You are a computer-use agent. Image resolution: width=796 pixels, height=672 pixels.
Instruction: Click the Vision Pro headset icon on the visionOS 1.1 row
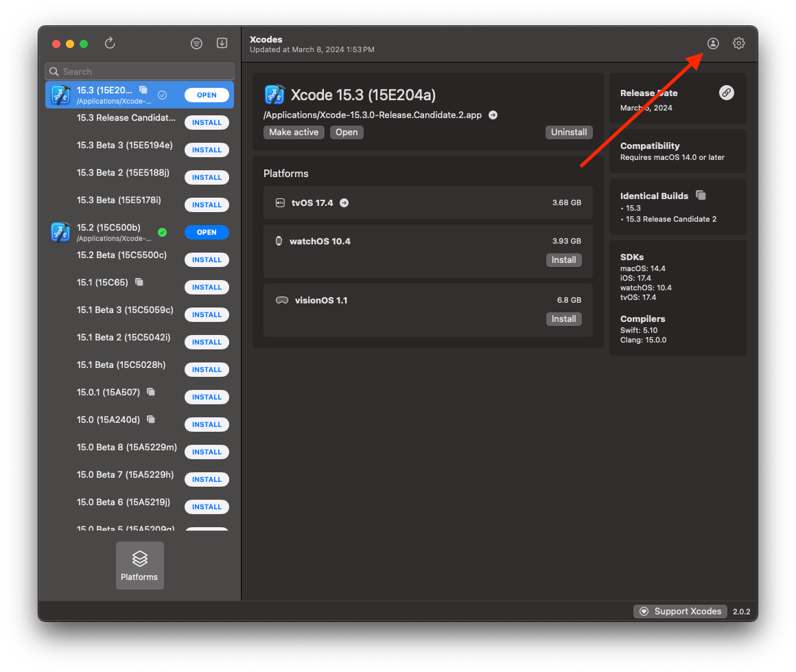(282, 300)
